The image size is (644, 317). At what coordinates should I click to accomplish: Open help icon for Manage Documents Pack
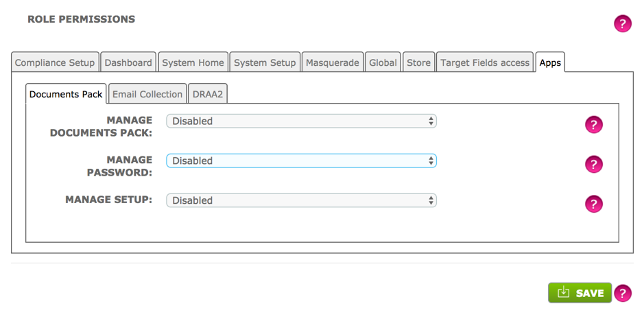tap(594, 125)
